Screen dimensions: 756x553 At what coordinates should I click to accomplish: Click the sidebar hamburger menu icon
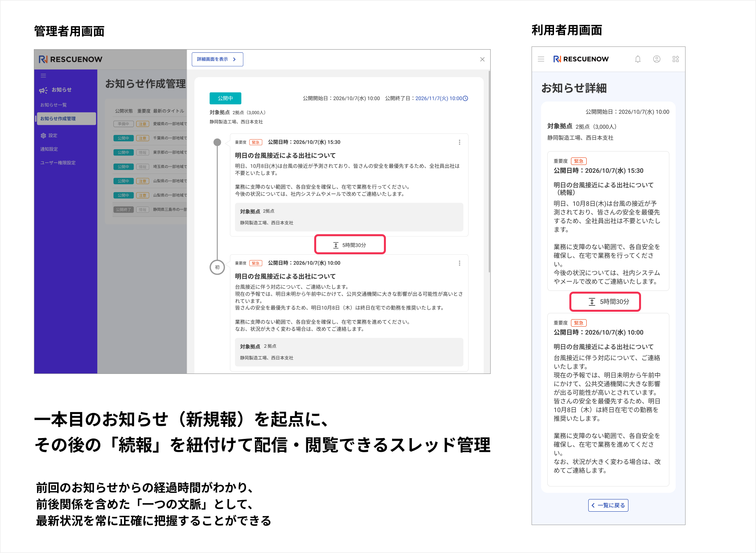[x=43, y=76]
